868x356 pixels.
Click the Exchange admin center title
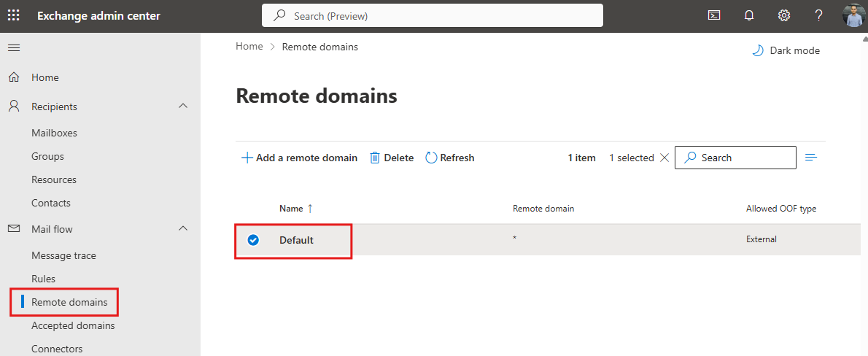click(98, 15)
